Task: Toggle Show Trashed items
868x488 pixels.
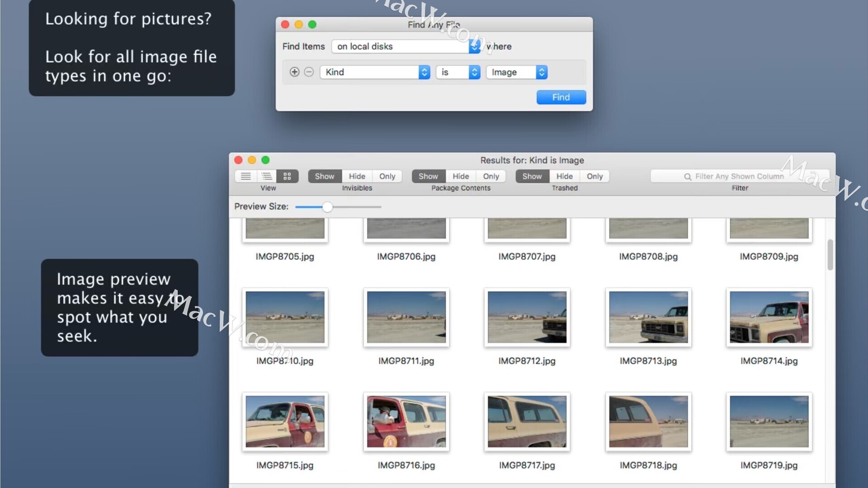Action: pos(531,176)
